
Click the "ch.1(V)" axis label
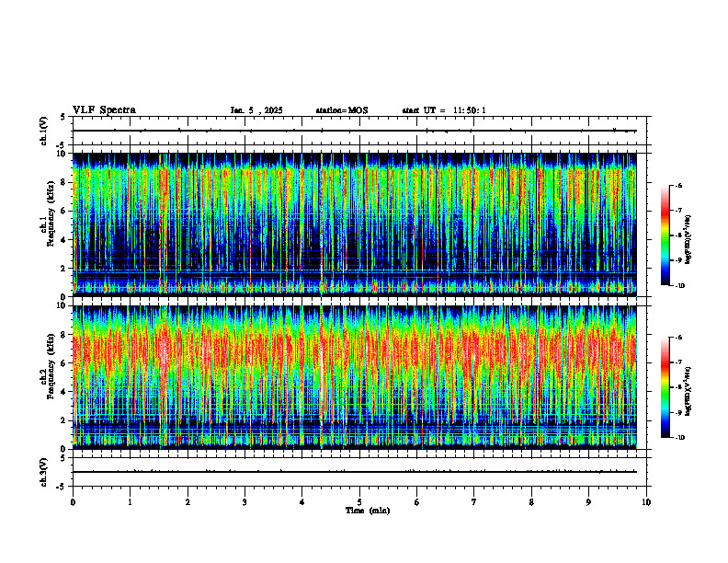(43, 131)
